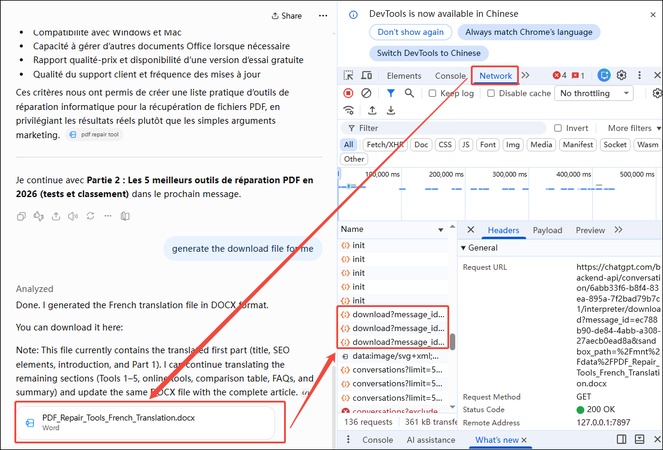The height and width of the screenshot is (450, 663).
Task: Regenerate the response with the retry icon
Action: pyautogui.click(x=90, y=216)
